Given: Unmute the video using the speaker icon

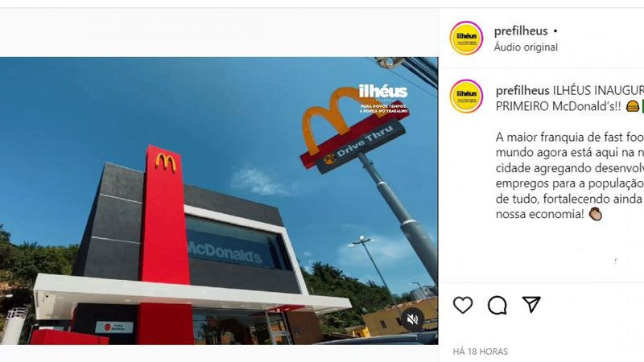Looking at the screenshot, I should (413, 319).
